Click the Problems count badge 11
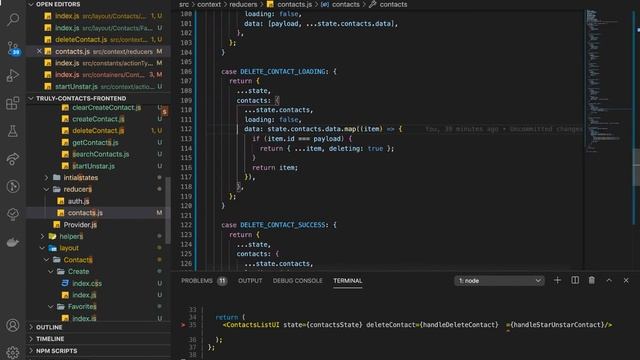Image resolution: width=640 pixels, height=360 pixels. pyautogui.click(x=222, y=281)
